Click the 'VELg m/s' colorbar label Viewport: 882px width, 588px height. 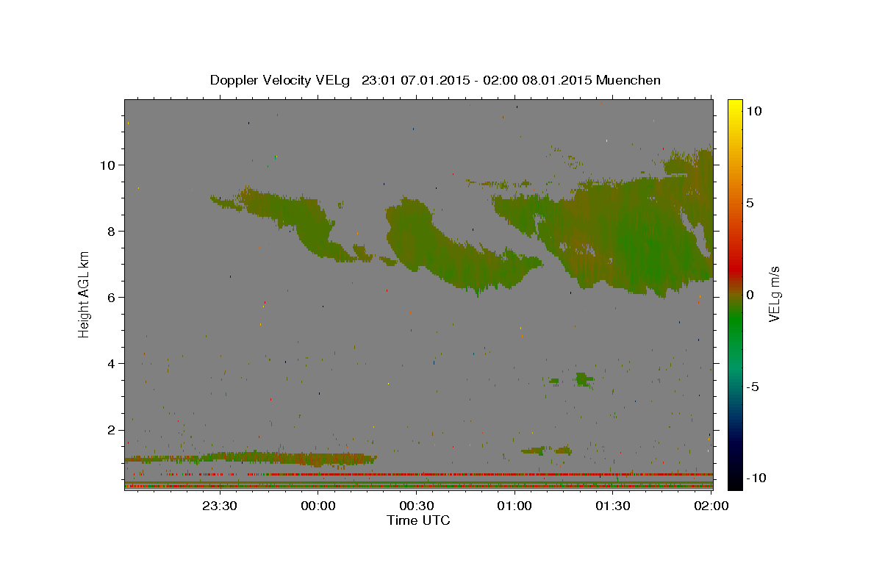click(x=774, y=294)
